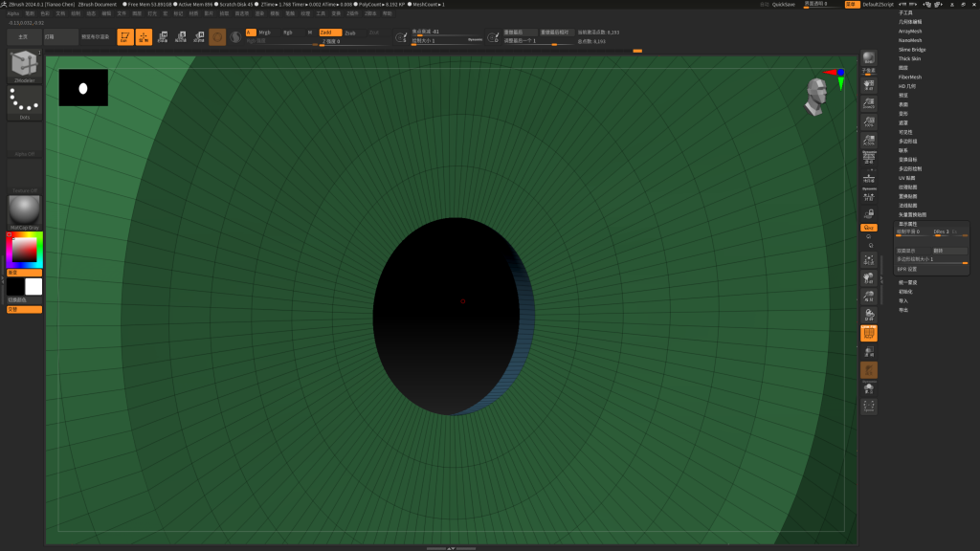Click the QuickSave button
Image resolution: width=980 pixels, height=551 pixels.
(x=784, y=5)
